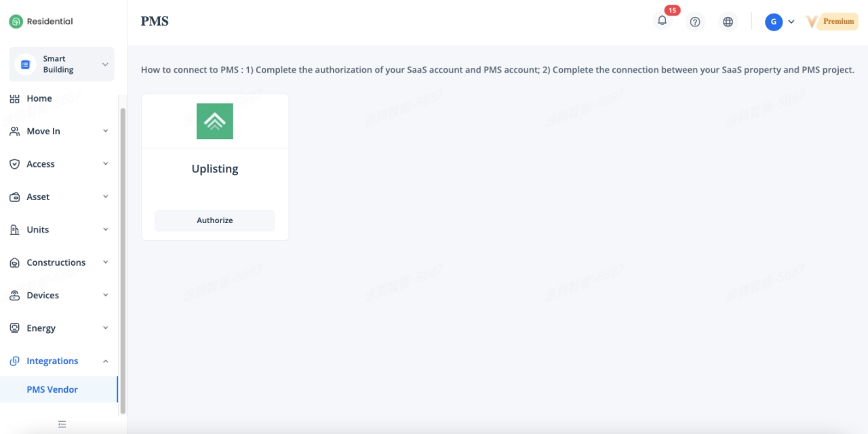
Task: Click the Home icon in sidebar
Action: tap(14, 99)
